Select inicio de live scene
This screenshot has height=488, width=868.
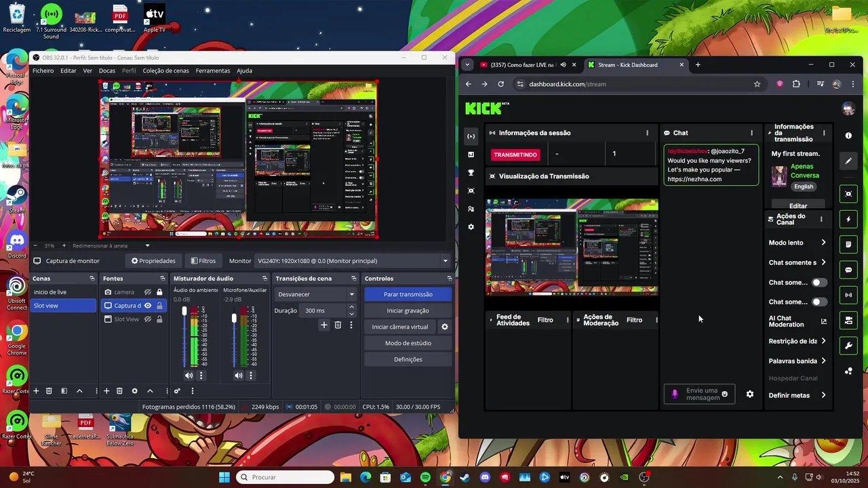[x=63, y=292]
